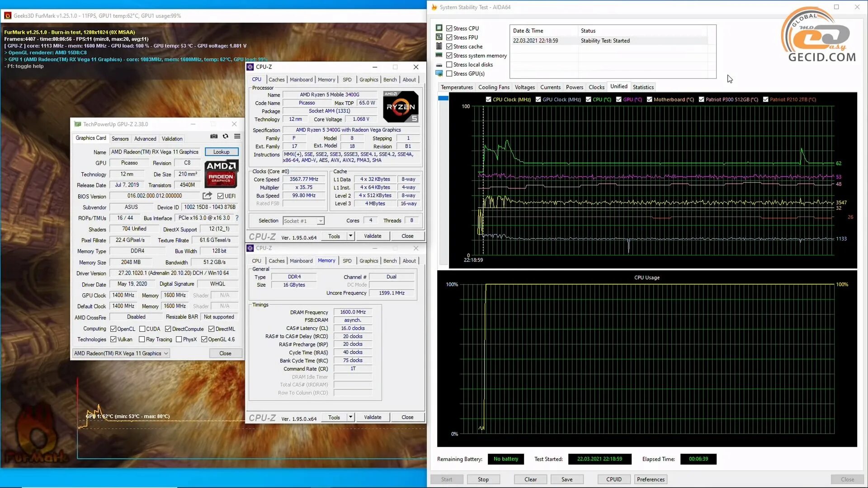Click Ryzen 5 processor logo
The height and width of the screenshot is (488, 868).
[401, 107]
